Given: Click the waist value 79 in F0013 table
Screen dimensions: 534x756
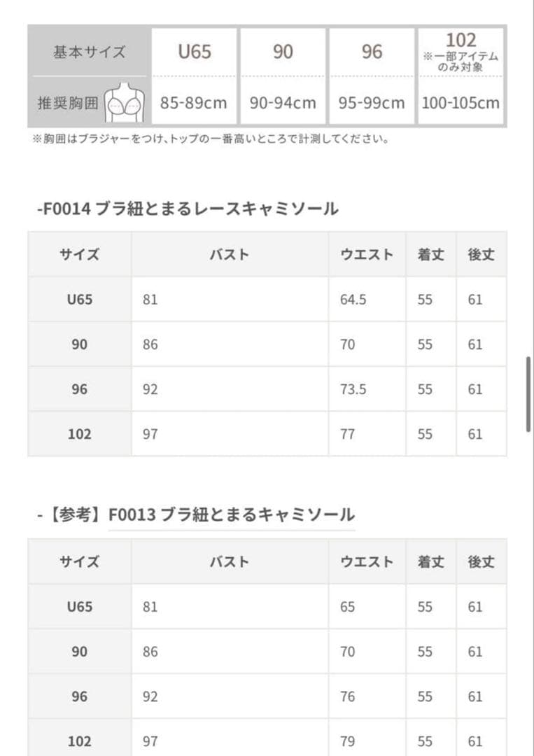Looking at the screenshot, I should click(348, 741).
